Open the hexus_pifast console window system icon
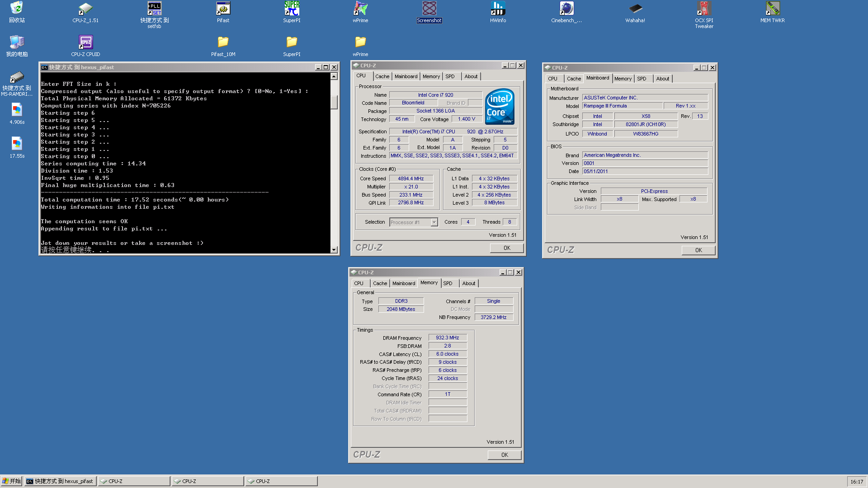868x488 pixels. point(44,67)
